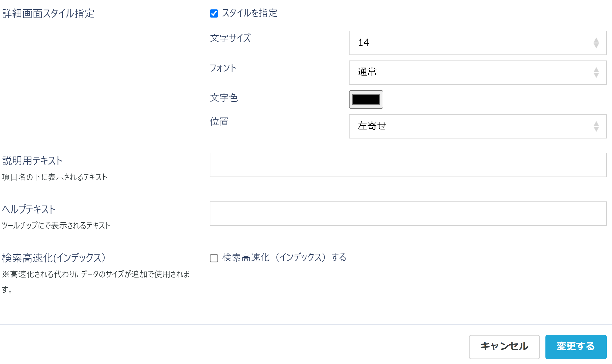
Task: Select the current value 14 in 文字サイズ
Action: click(x=364, y=43)
